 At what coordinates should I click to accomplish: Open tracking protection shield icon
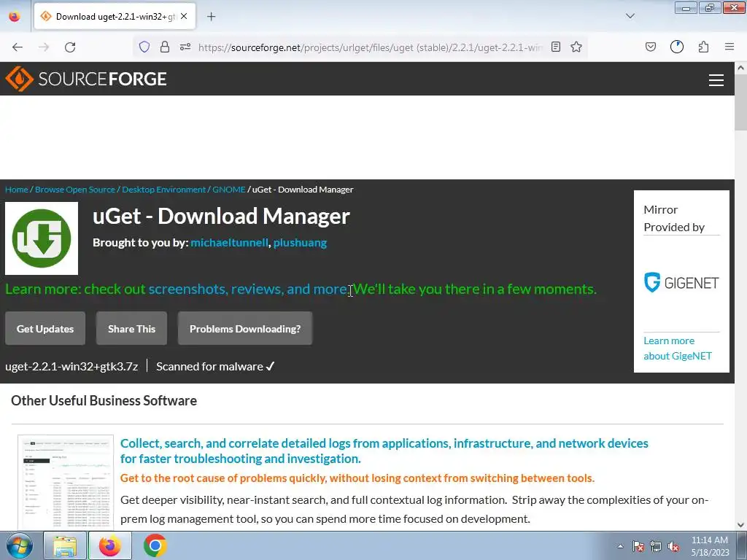coord(144,47)
